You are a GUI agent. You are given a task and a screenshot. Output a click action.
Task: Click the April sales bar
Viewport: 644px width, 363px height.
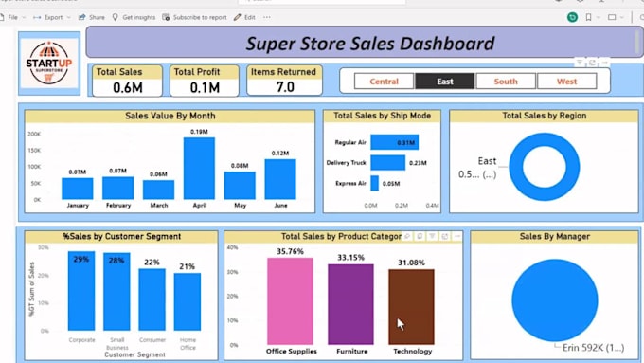pyautogui.click(x=199, y=169)
